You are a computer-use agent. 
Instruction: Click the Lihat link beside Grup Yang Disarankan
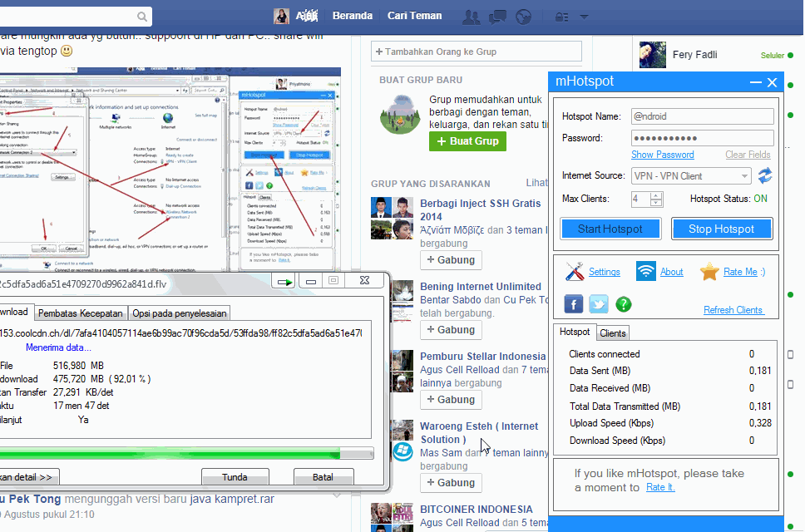[x=536, y=183]
